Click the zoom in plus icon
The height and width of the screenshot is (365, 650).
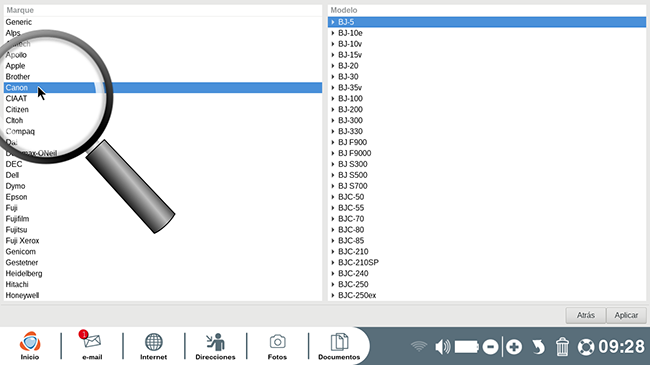[x=514, y=347]
